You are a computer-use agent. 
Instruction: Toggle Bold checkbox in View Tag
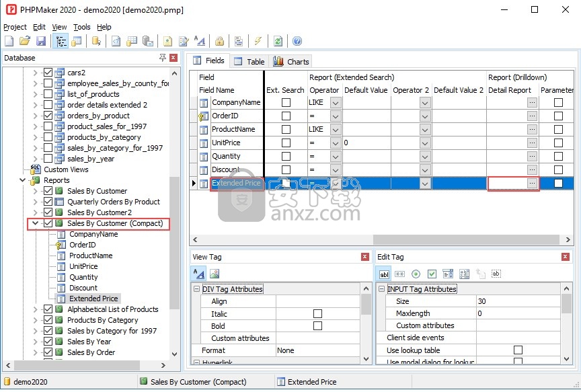click(x=317, y=326)
